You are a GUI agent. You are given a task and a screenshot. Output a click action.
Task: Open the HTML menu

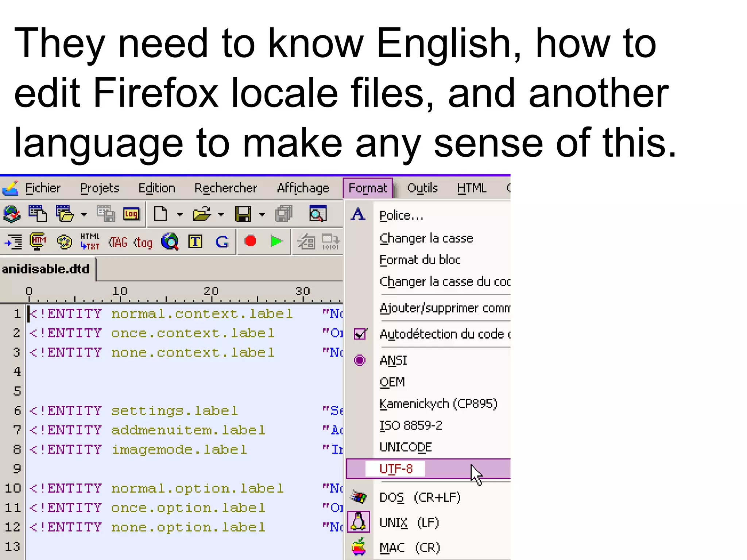(x=472, y=188)
